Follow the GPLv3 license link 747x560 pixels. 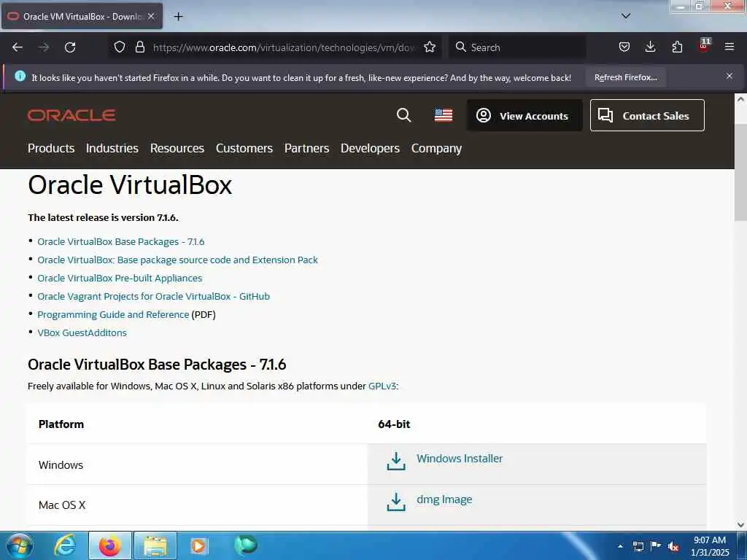pos(382,386)
